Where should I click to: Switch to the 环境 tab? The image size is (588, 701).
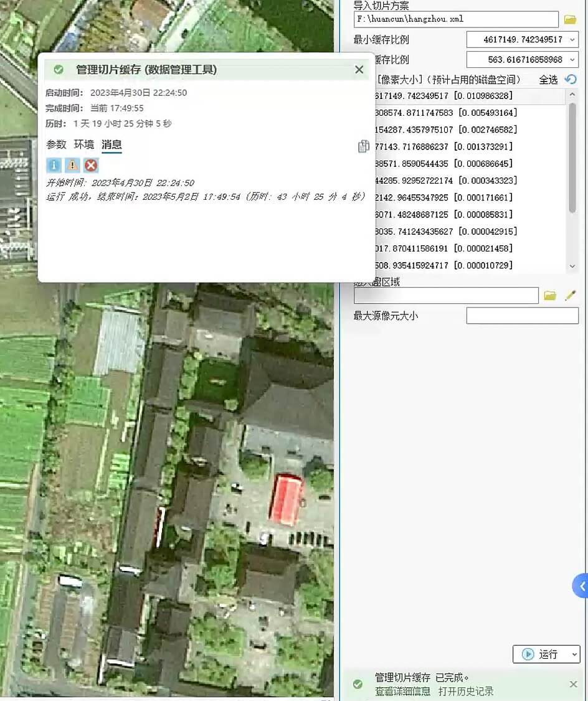[x=84, y=144]
